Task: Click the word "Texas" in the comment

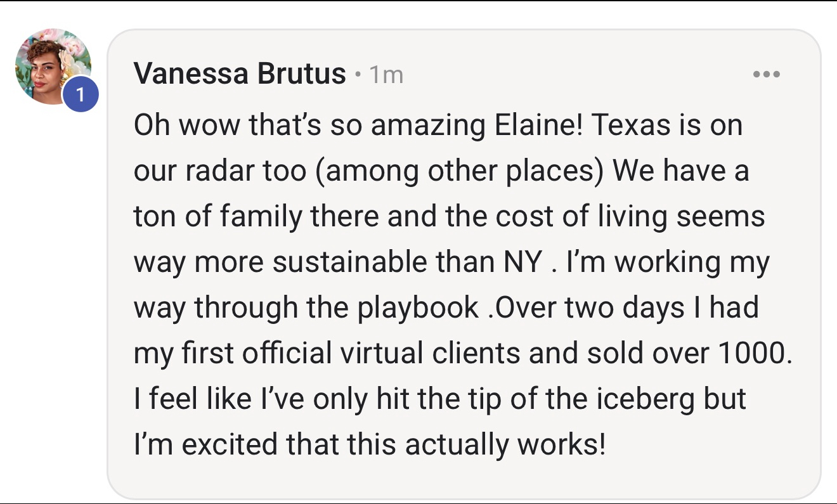Action: pos(630,126)
